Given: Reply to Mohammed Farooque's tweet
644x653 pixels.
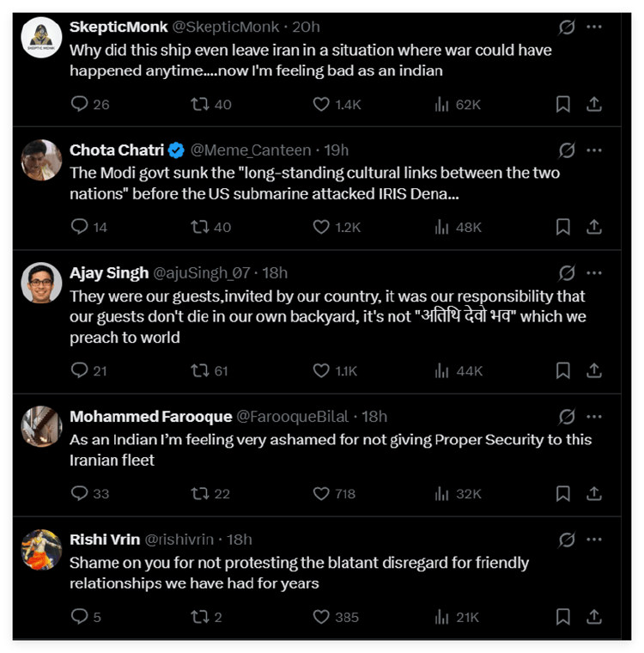Looking at the screenshot, I should [80, 493].
